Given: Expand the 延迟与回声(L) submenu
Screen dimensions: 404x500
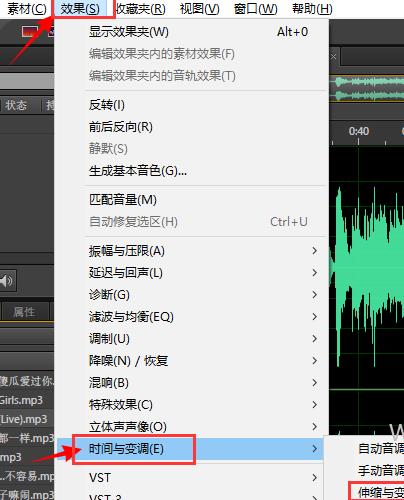Looking at the screenshot, I should (x=192, y=273).
